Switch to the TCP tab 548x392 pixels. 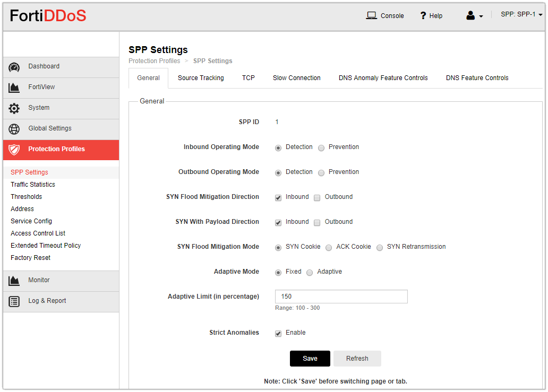tap(248, 78)
